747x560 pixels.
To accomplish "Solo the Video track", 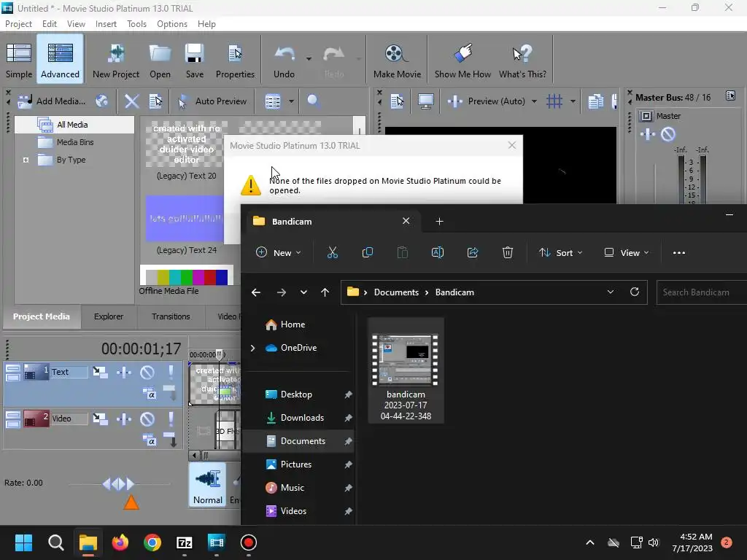I will pos(171,419).
